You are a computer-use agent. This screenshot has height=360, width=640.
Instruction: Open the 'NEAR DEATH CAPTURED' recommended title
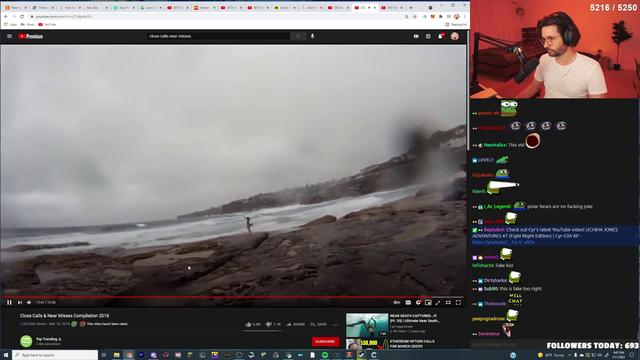pos(414,318)
